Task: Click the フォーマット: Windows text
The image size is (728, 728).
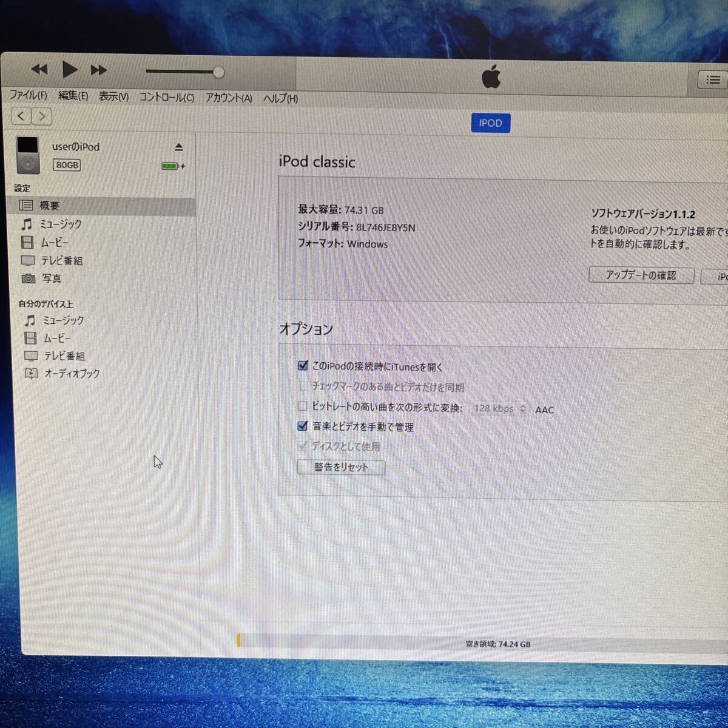Action: [x=343, y=244]
